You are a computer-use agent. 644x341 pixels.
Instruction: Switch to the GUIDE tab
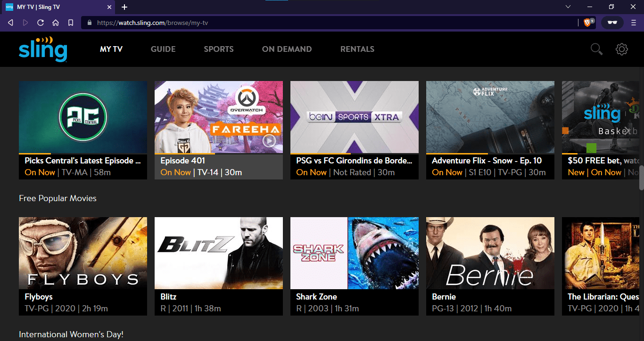tap(163, 49)
